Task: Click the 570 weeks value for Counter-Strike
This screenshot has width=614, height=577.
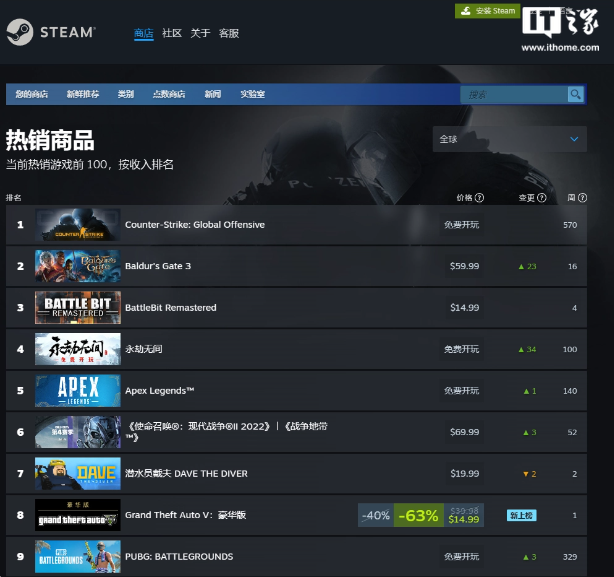Action: (570, 225)
